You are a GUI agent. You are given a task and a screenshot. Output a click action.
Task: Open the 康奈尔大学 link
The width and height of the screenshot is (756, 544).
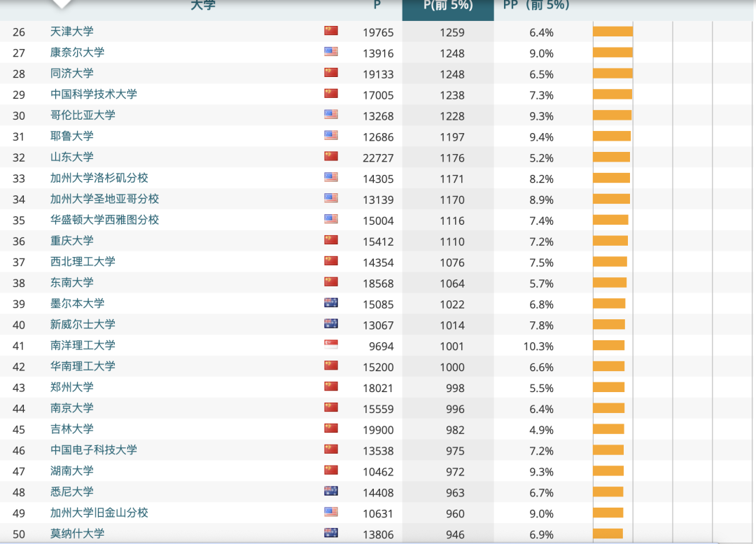click(x=77, y=53)
